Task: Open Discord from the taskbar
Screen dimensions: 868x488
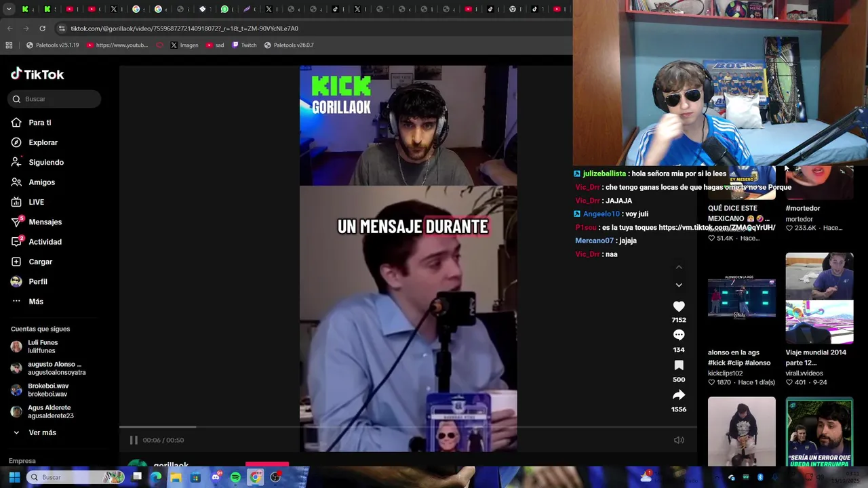Action: click(x=216, y=477)
